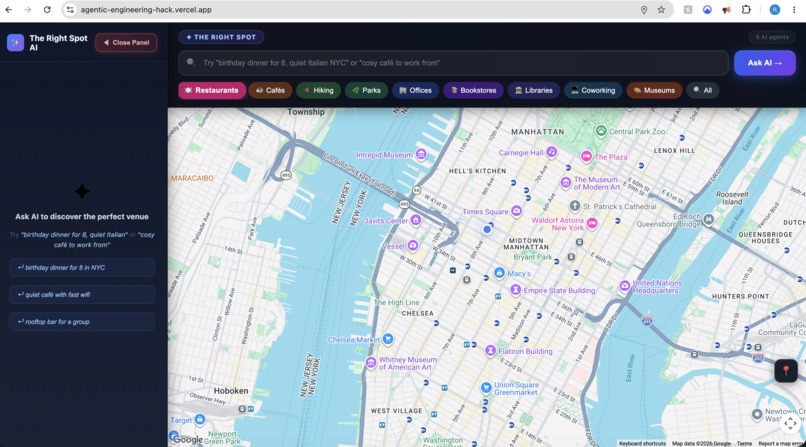Image resolution: width=806 pixels, height=447 pixels.
Task: Open the map Terms link
Action: click(x=744, y=443)
